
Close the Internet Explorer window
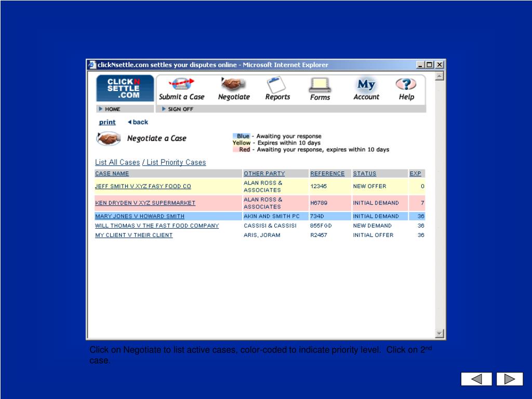440,64
